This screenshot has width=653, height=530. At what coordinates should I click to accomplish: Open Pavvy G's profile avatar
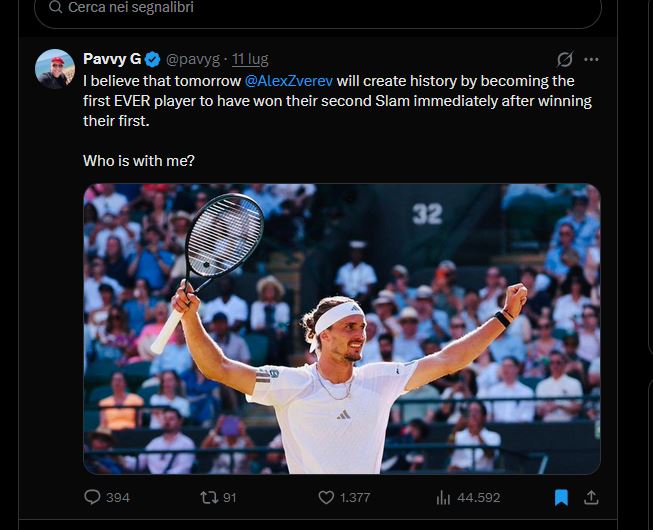click(x=55, y=69)
